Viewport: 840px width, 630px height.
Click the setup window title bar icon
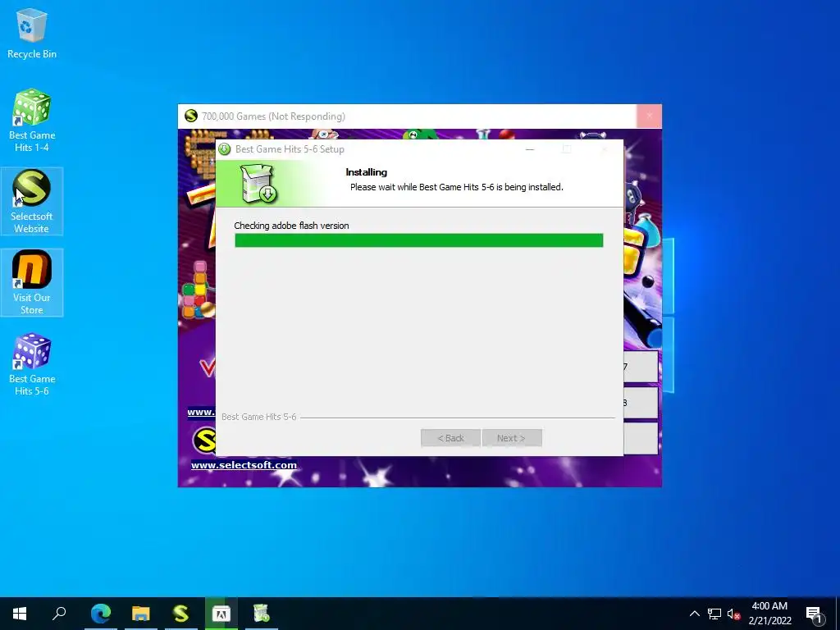pos(225,149)
